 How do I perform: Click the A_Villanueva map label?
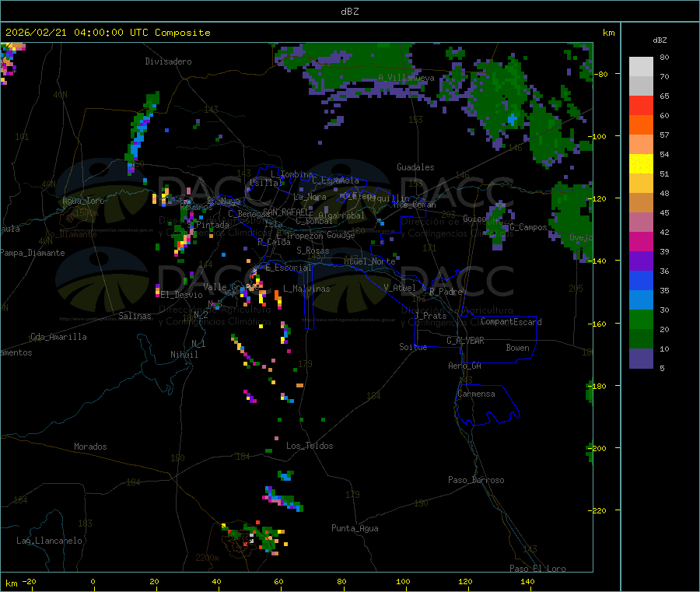(x=406, y=78)
